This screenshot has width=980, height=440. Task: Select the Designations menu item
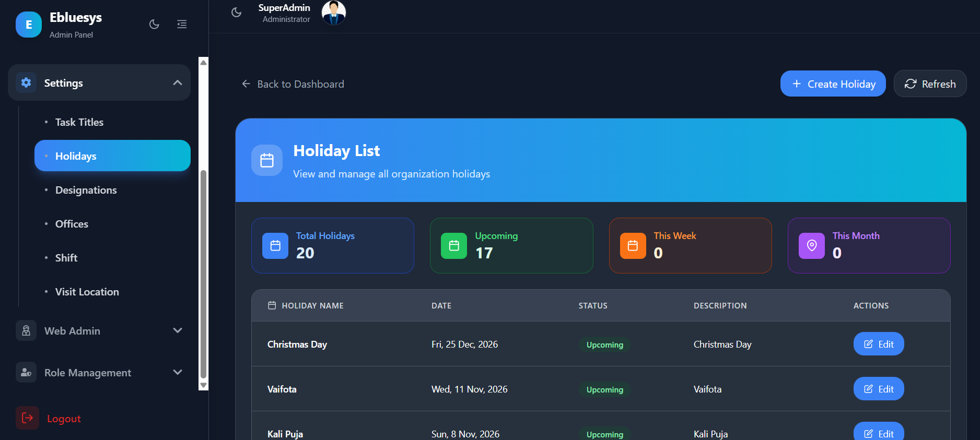[86, 190]
